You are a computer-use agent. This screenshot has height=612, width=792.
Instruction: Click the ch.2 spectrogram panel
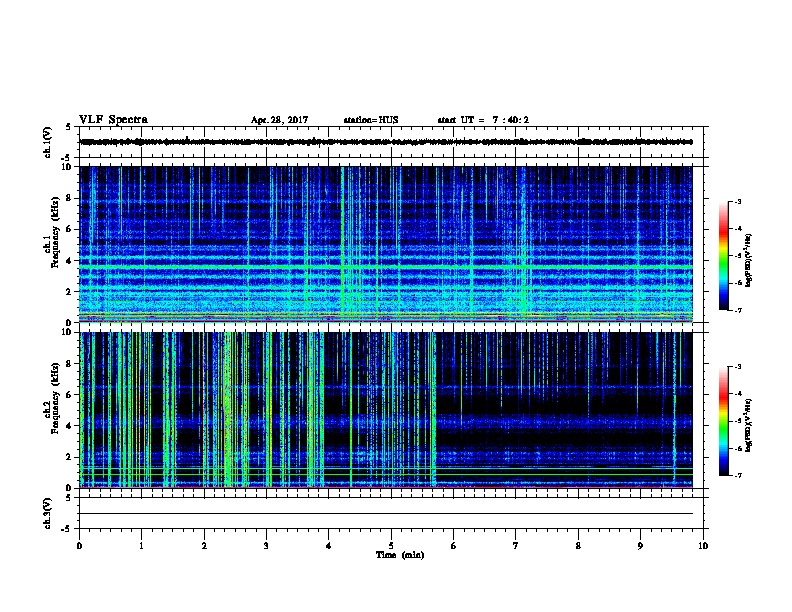coord(386,410)
